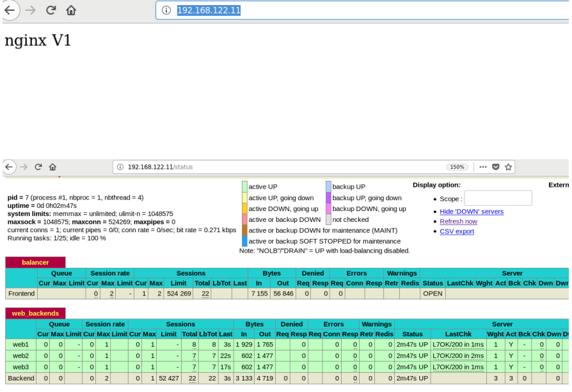Click Frontend total sessions 22

(x=205, y=294)
